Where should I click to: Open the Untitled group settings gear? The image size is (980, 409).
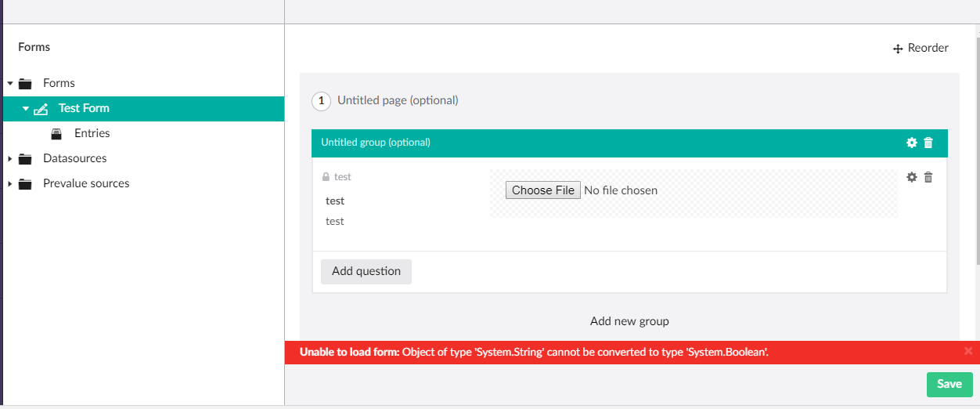coord(911,143)
